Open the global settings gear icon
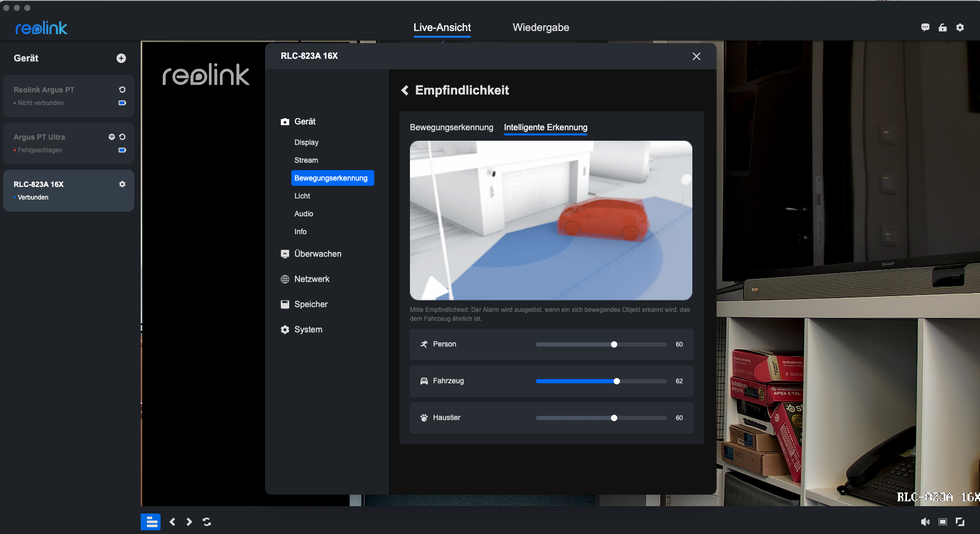980x534 pixels. [960, 28]
